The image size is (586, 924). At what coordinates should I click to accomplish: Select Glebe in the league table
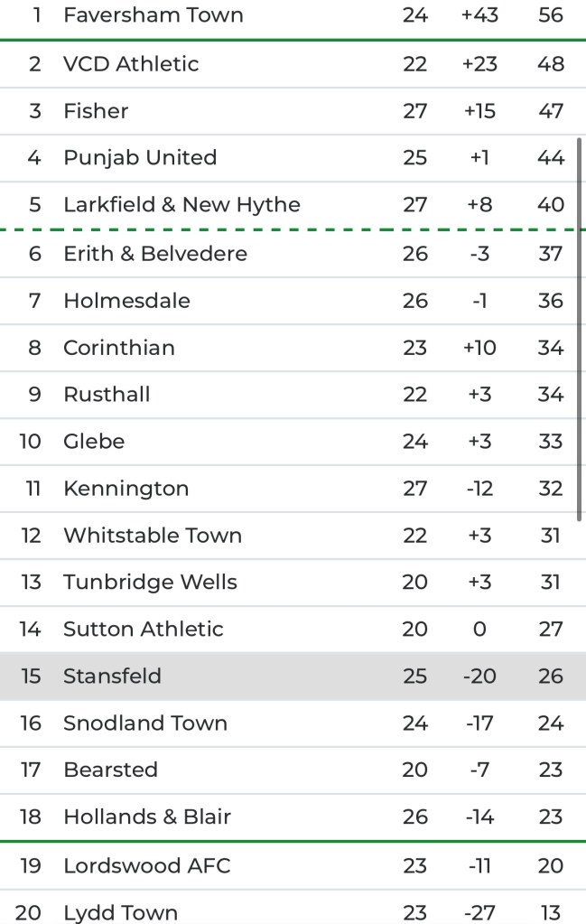[94, 441]
